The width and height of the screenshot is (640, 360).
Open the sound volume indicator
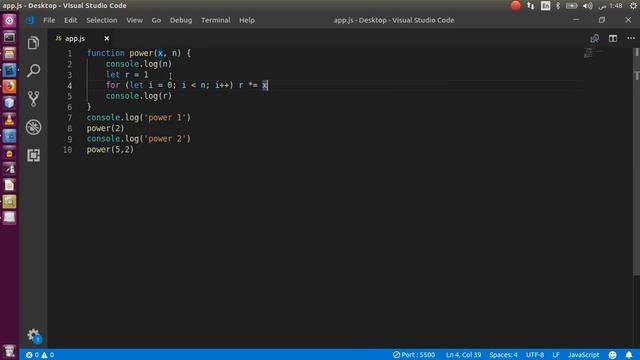pos(587,6)
